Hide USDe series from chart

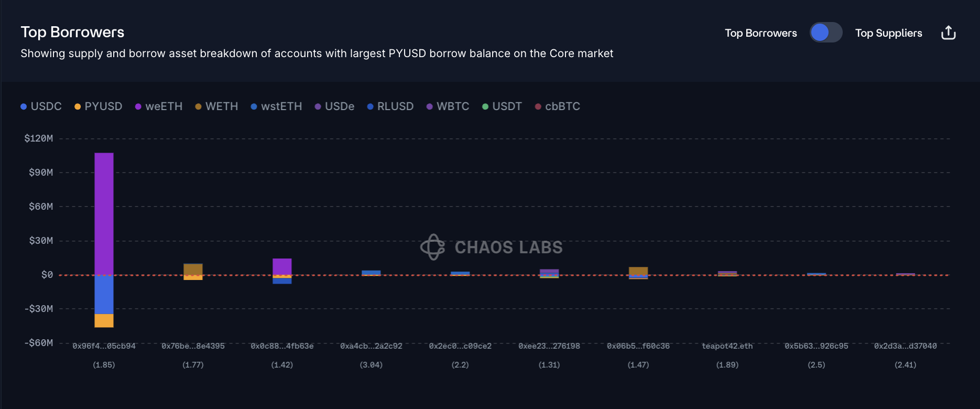(x=334, y=106)
